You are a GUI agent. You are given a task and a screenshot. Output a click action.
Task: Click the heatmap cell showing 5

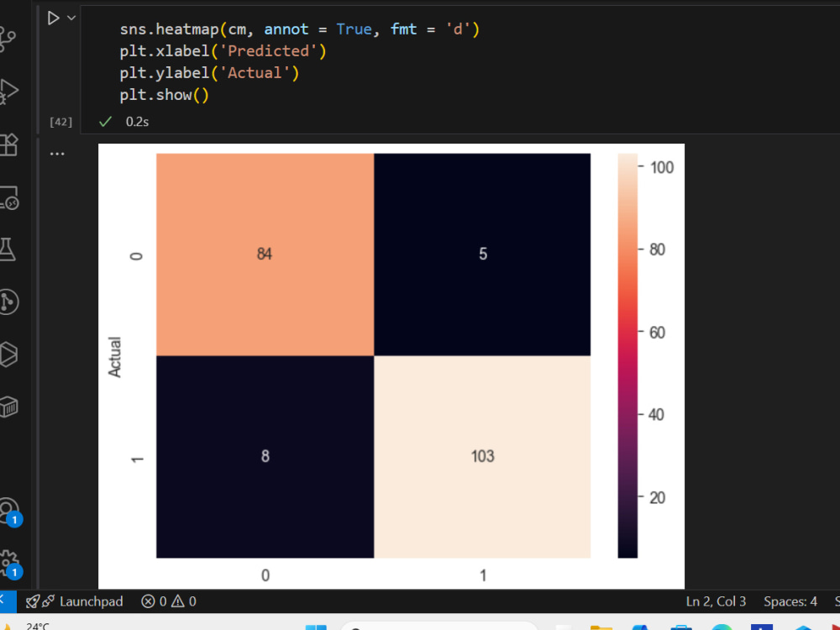pyautogui.click(x=482, y=254)
